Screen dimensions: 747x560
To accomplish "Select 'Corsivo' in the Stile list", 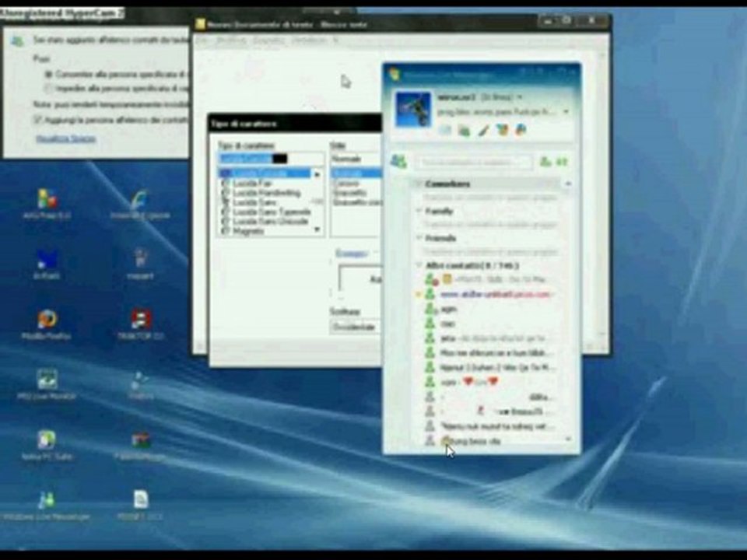I will (x=347, y=184).
